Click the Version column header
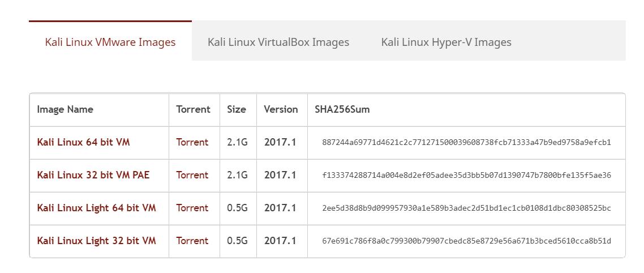 [x=281, y=109]
